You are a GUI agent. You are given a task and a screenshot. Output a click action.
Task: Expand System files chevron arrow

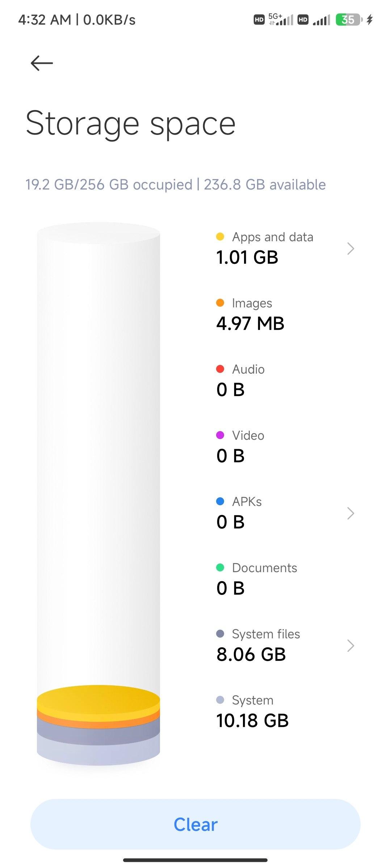[x=350, y=646]
